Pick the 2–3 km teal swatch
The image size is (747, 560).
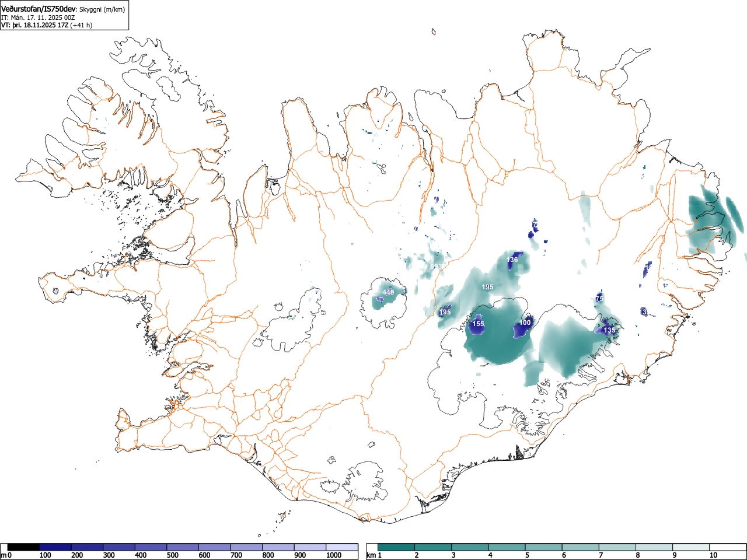tap(434, 547)
